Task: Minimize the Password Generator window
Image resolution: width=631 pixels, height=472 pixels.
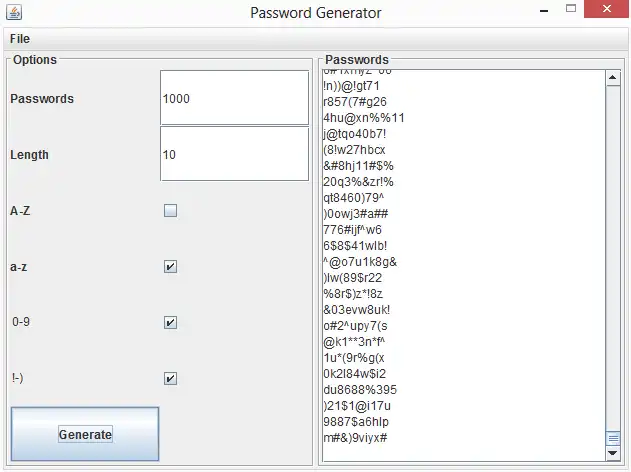Action: [x=543, y=12]
